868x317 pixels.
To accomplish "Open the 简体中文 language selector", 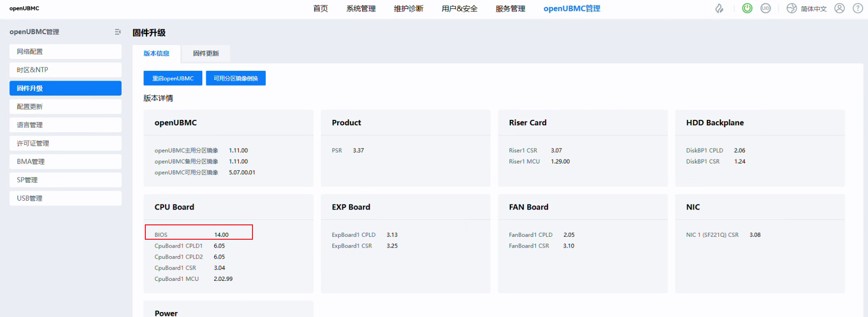I will point(807,8).
